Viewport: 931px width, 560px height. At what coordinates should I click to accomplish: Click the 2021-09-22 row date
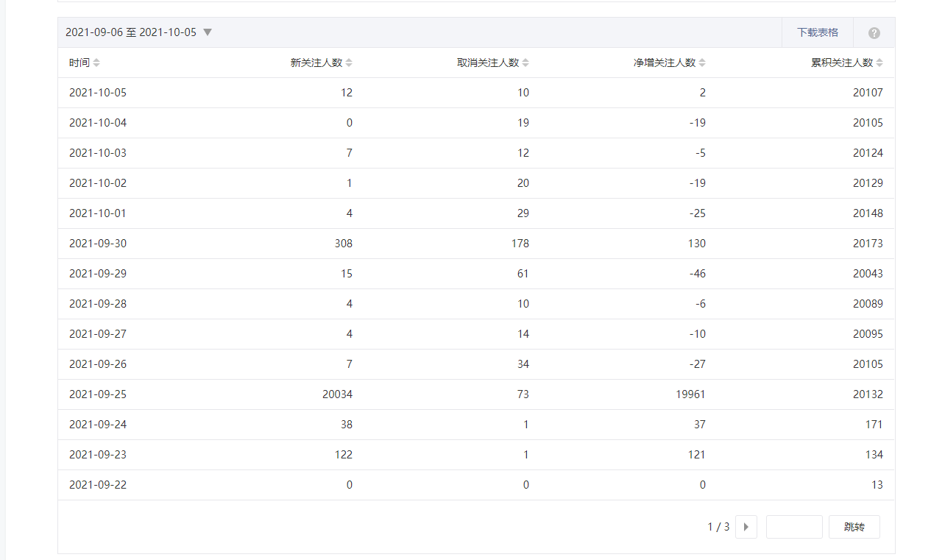tap(98, 485)
